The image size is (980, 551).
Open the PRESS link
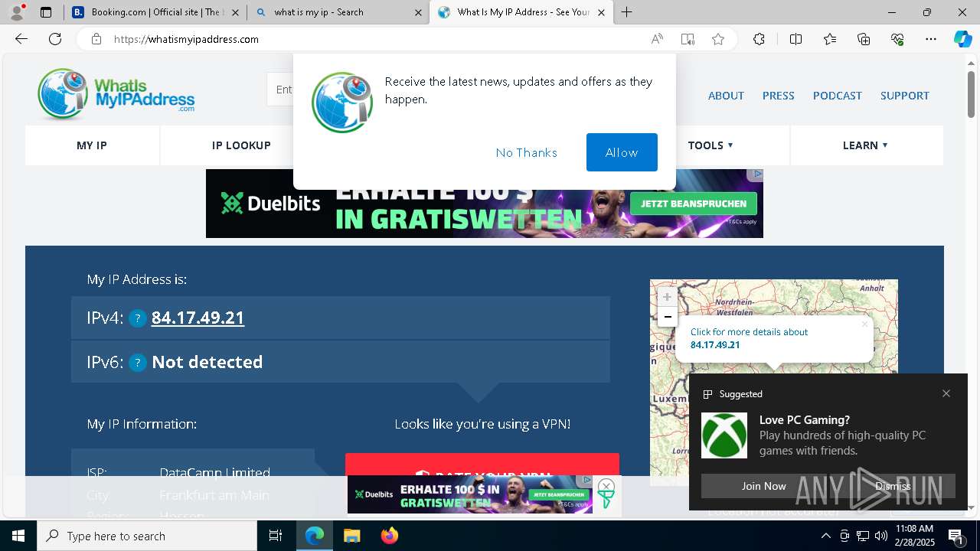coord(778,96)
